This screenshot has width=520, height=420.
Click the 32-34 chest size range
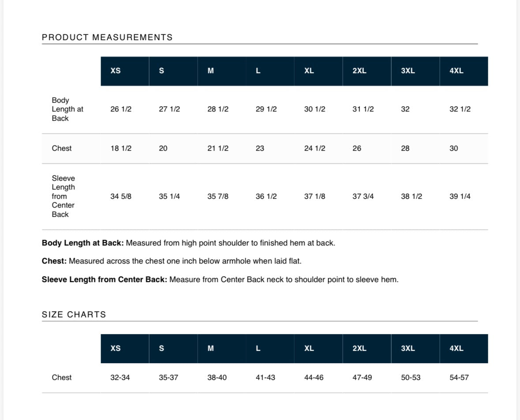click(120, 378)
